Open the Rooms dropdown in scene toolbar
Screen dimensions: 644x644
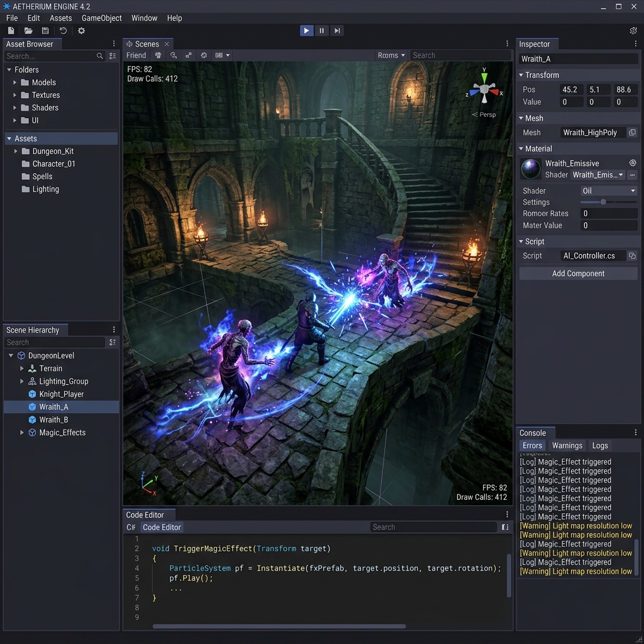tap(391, 55)
